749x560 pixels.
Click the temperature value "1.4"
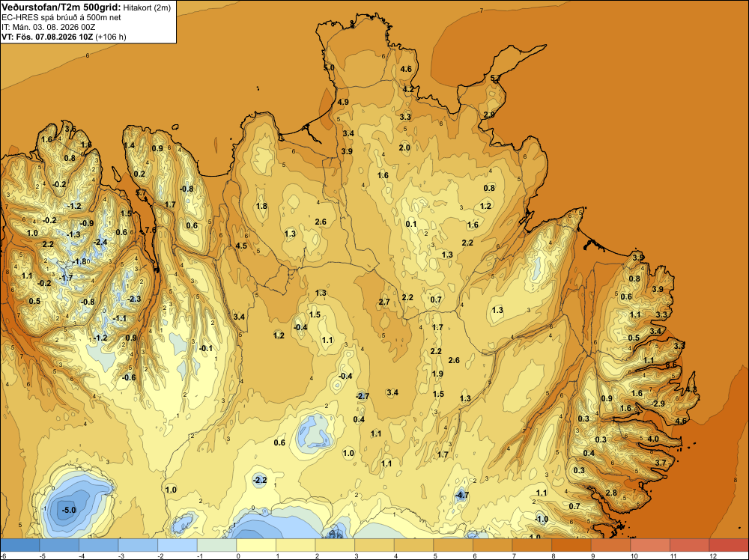click(x=129, y=145)
